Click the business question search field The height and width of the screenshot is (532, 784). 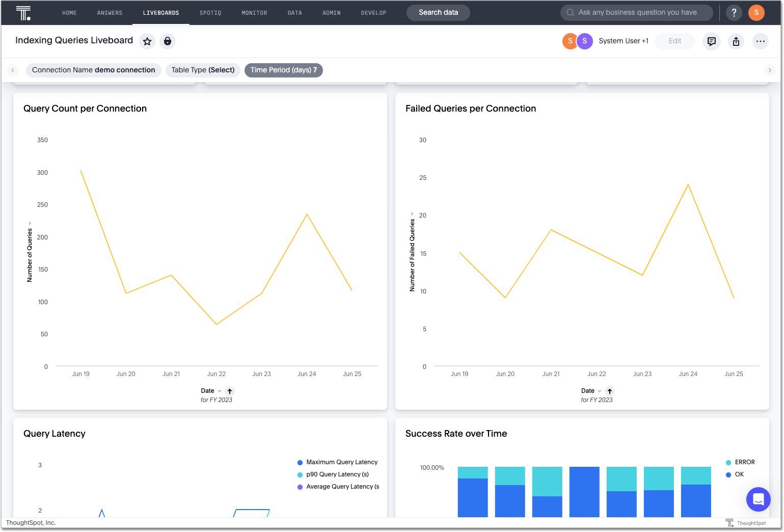(637, 13)
